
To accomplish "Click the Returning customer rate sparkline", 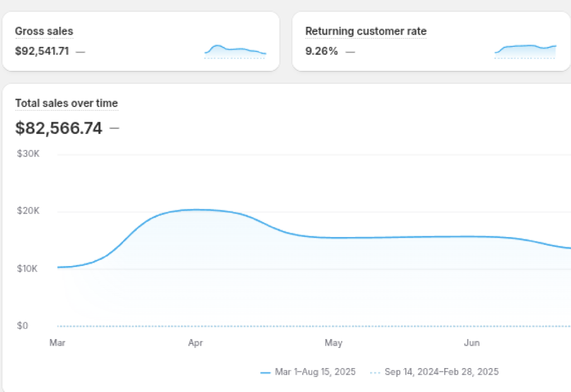I will (x=525, y=51).
